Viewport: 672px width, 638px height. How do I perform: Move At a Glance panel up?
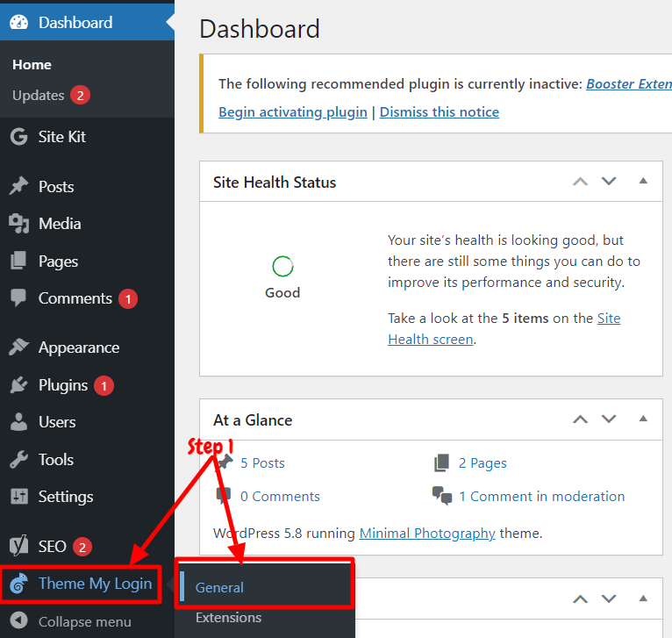click(x=580, y=419)
